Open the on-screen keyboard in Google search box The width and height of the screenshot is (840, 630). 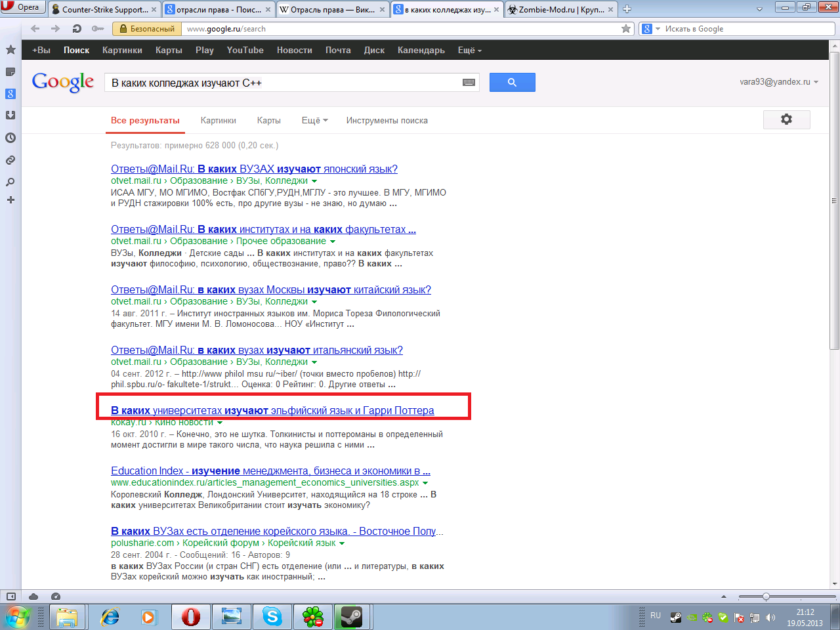pyautogui.click(x=469, y=83)
